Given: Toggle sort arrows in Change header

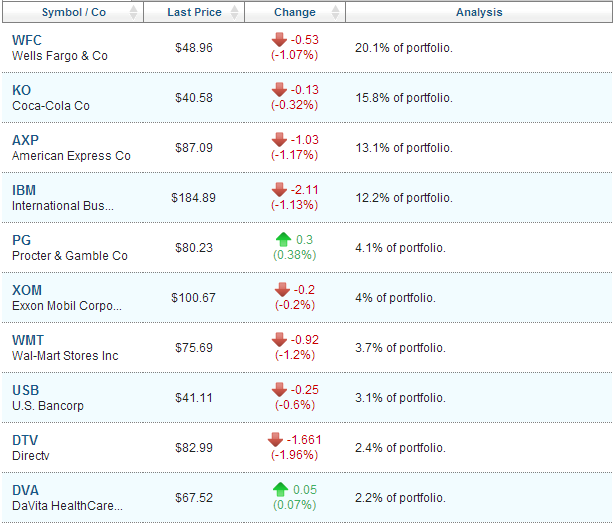Looking at the screenshot, I should 335,12.
